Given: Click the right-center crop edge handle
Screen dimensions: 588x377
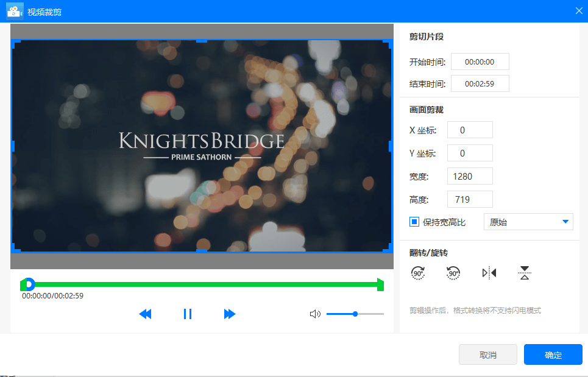Looking at the screenshot, I should pos(391,146).
